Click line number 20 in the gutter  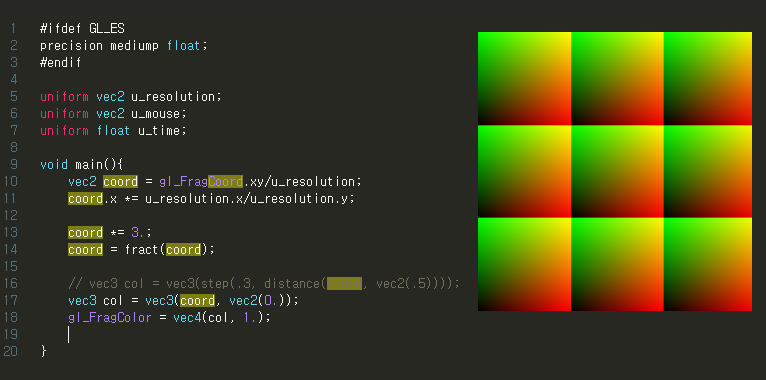pyautogui.click(x=10, y=351)
